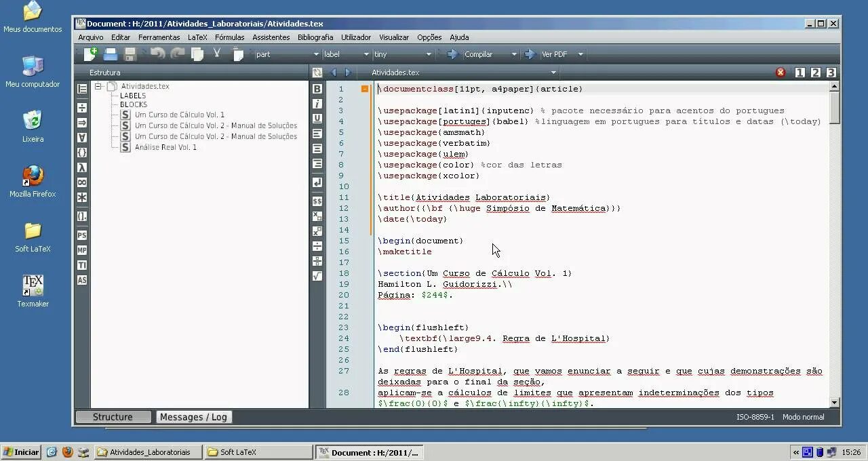The width and height of the screenshot is (868, 461).
Task: Insert a subscript with the x-subscript icon
Action: click(x=317, y=216)
